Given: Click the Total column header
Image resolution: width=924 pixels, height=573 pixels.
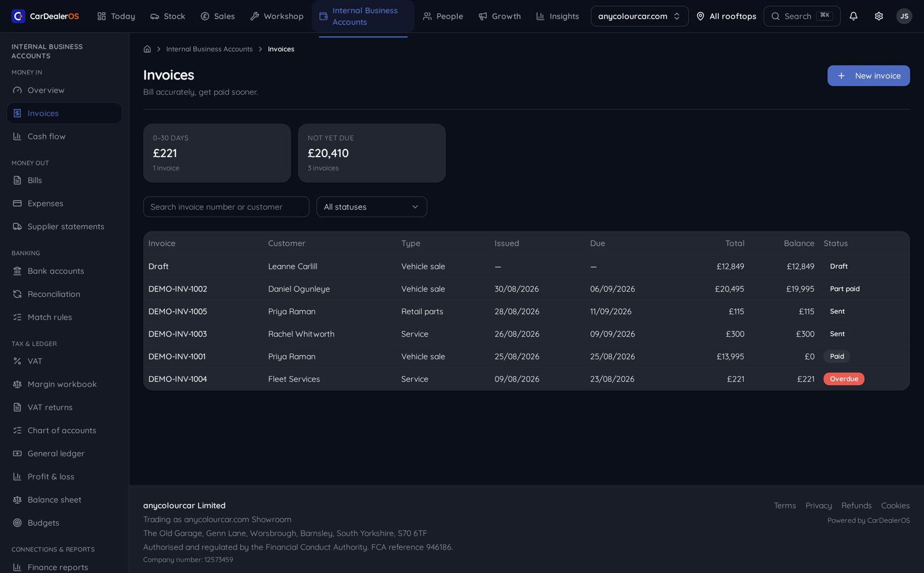Looking at the screenshot, I should [x=735, y=243].
